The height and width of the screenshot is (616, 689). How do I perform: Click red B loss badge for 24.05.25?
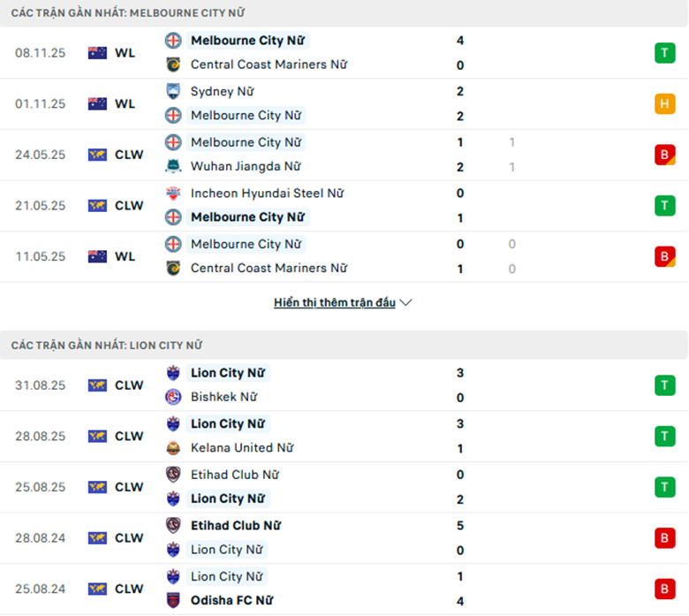click(664, 155)
